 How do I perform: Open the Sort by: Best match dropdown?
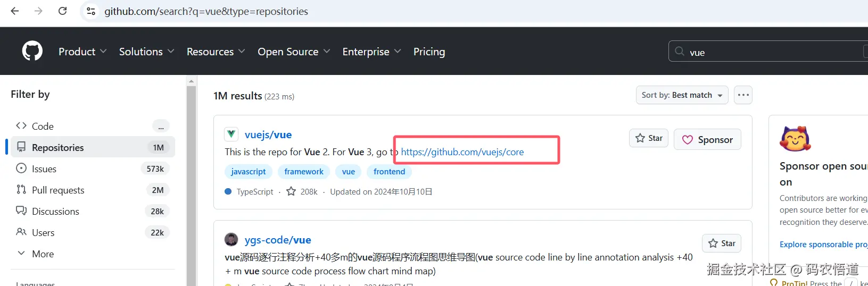682,95
